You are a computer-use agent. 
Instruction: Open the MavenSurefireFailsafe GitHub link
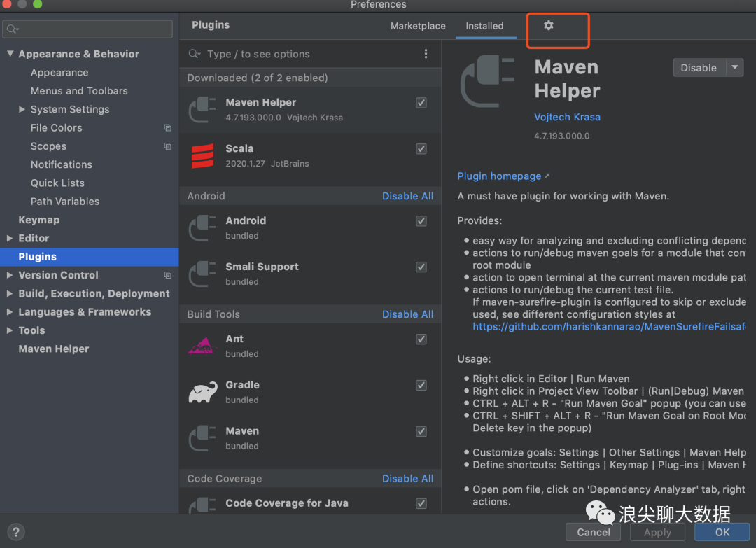[609, 327]
